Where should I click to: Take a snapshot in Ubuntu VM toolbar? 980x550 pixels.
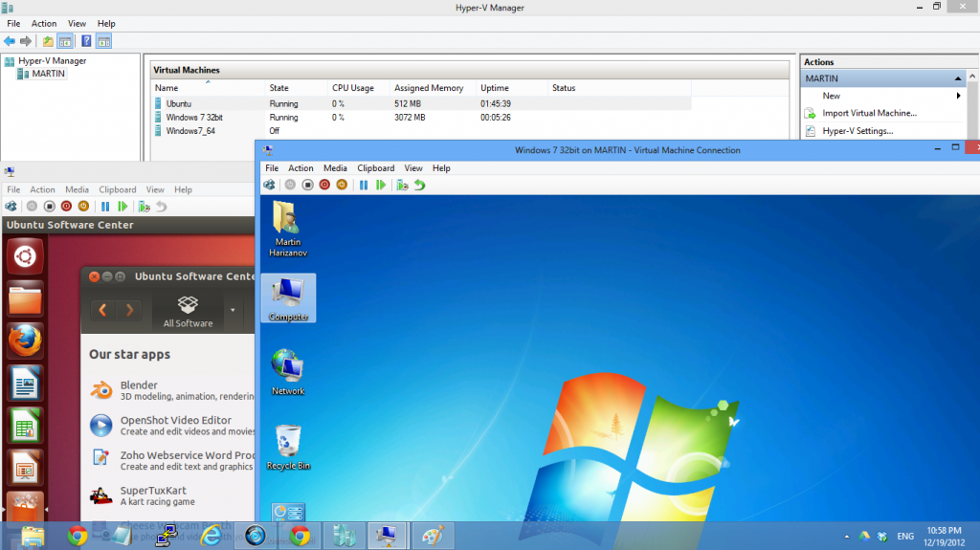coord(144,207)
